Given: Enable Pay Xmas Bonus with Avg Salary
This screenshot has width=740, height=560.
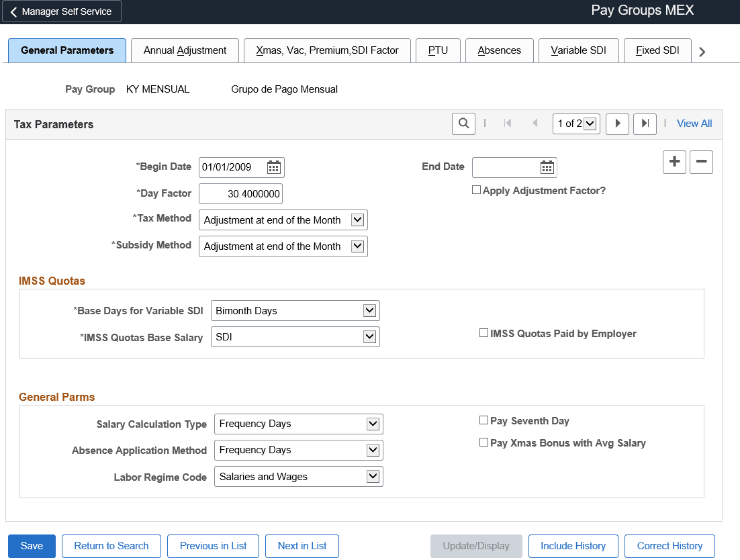Looking at the screenshot, I should (x=483, y=442).
